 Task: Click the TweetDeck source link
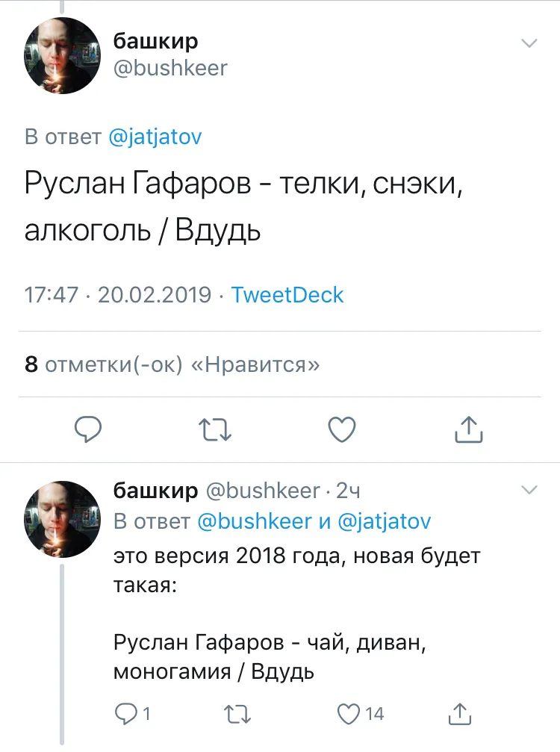point(287,294)
